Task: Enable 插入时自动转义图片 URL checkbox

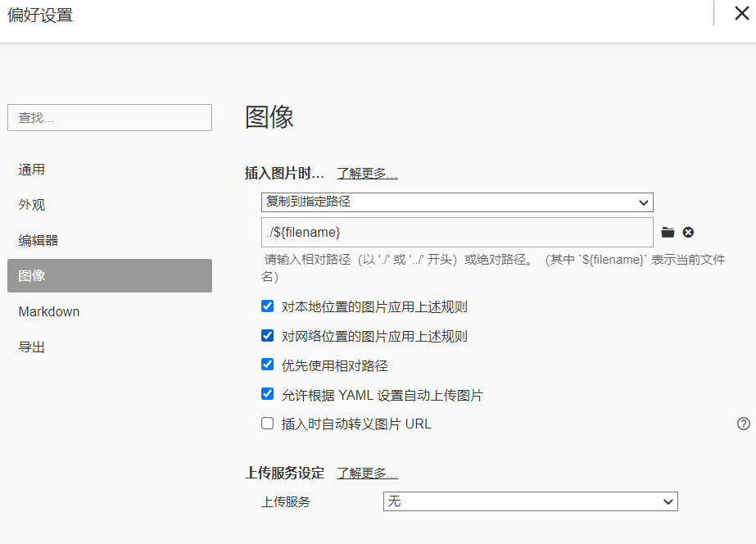Action: click(267, 424)
